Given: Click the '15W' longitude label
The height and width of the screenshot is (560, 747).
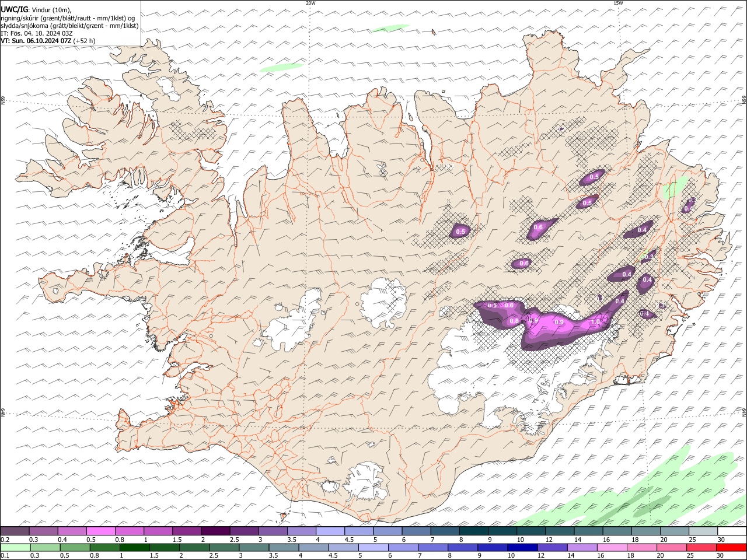Looking at the screenshot, I should [x=618, y=3].
